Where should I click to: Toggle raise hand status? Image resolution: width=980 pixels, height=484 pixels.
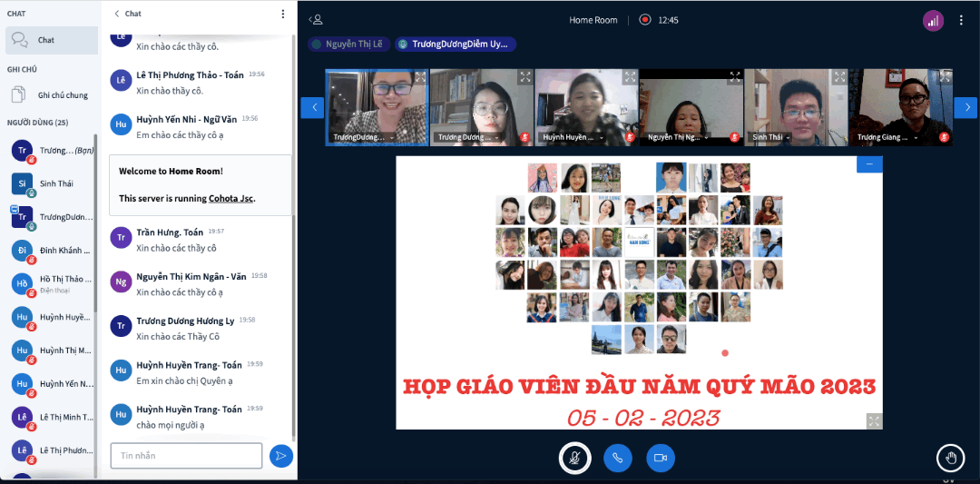[x=950, y=458]
